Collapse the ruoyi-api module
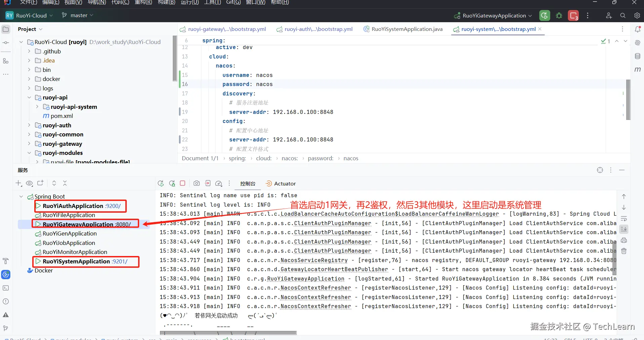644x340 pixels. 29,97
